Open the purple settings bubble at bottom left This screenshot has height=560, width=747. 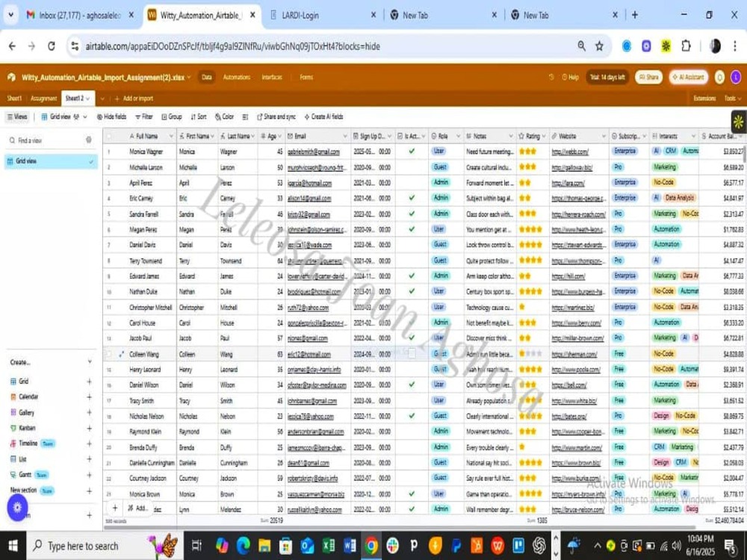pos(17,507)
